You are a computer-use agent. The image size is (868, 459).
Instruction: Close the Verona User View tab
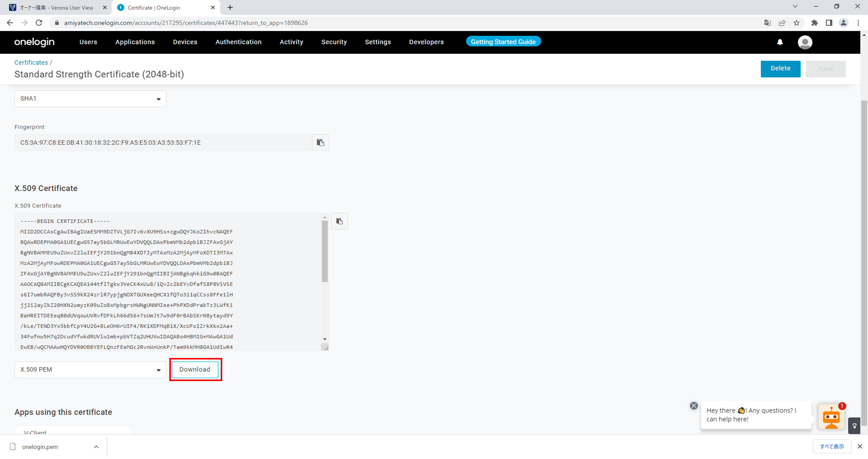click(x=105, y=7)
